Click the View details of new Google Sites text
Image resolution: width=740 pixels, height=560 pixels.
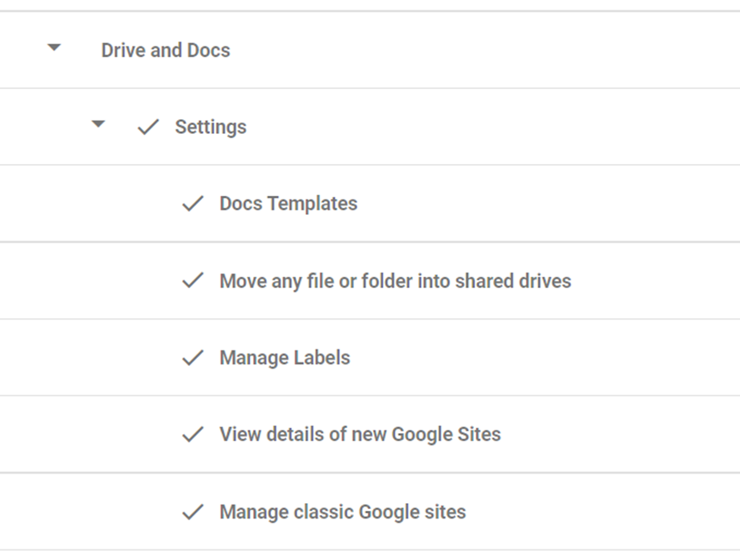pyautogui.click(x=361, y=434)
